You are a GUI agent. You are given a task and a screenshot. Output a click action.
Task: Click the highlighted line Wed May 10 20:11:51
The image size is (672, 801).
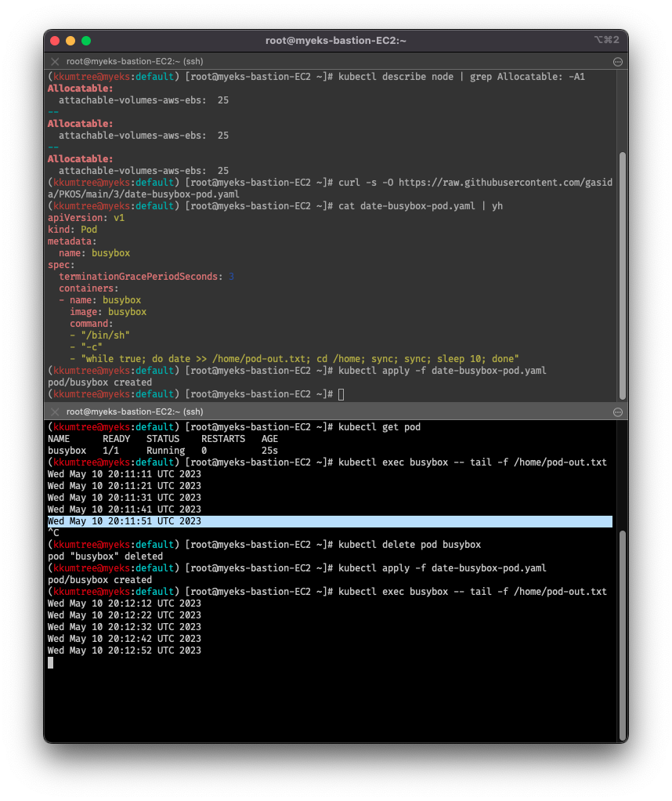(330, 521)
